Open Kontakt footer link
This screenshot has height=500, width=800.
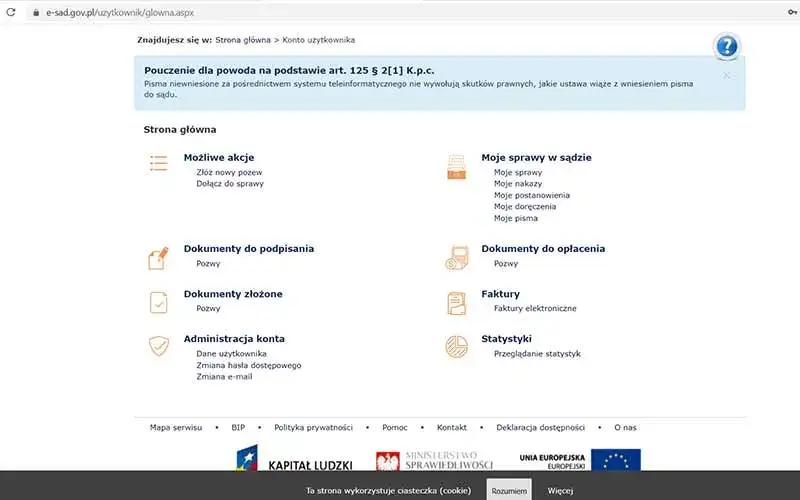(x=452, y=428)
